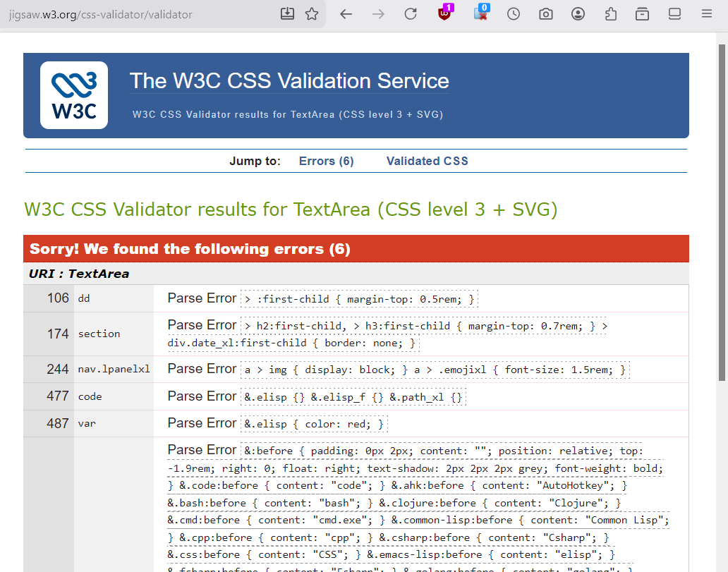This screenshot has width=728, height=572.
Task: Open the account profile icon
Action: 578,14
